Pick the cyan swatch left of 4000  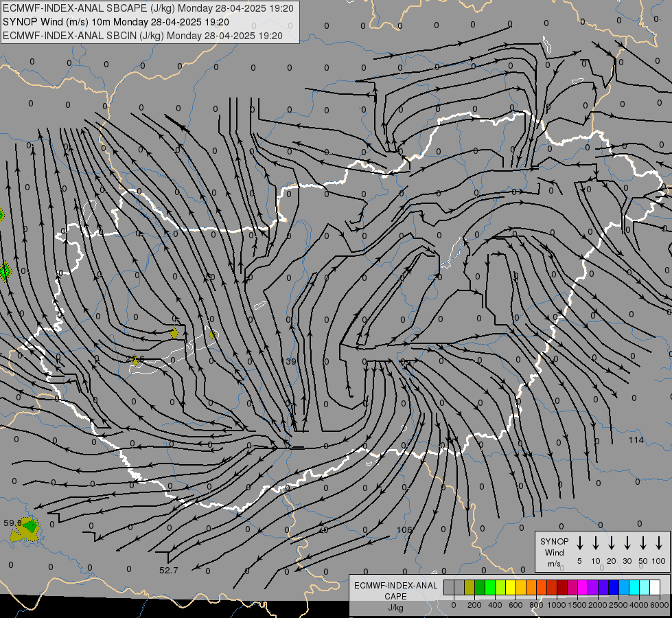click(634, 587)
